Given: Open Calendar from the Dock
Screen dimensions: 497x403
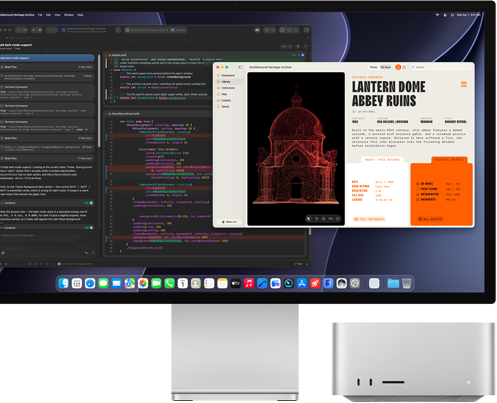Looking at the screenshot, I should 183,283.
